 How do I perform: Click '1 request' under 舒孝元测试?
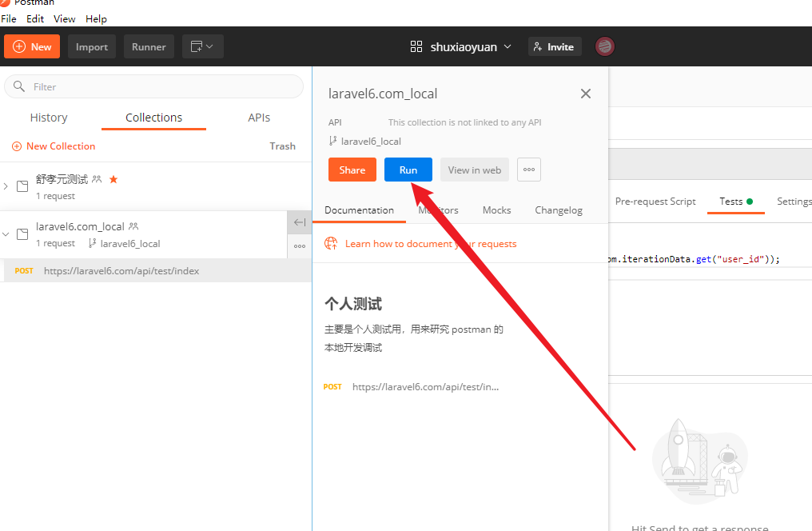pos(55,196)
